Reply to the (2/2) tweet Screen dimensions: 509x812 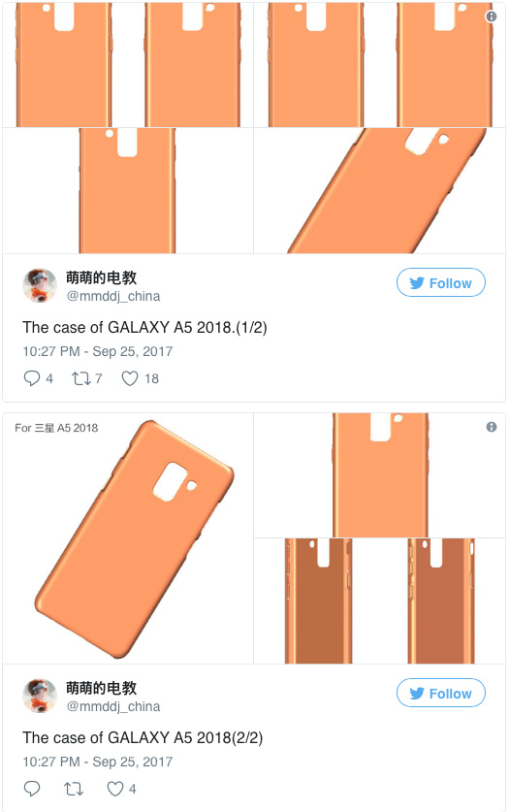click(x=32, y=789)
